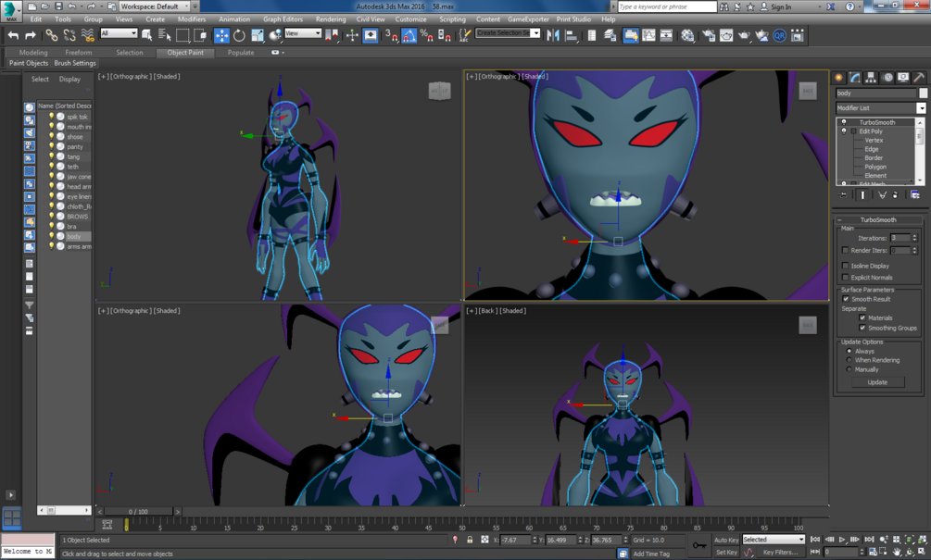Viewport: 931px width, 560px height.
Task: Click the Paint Objects button
Action: (29, 63)
